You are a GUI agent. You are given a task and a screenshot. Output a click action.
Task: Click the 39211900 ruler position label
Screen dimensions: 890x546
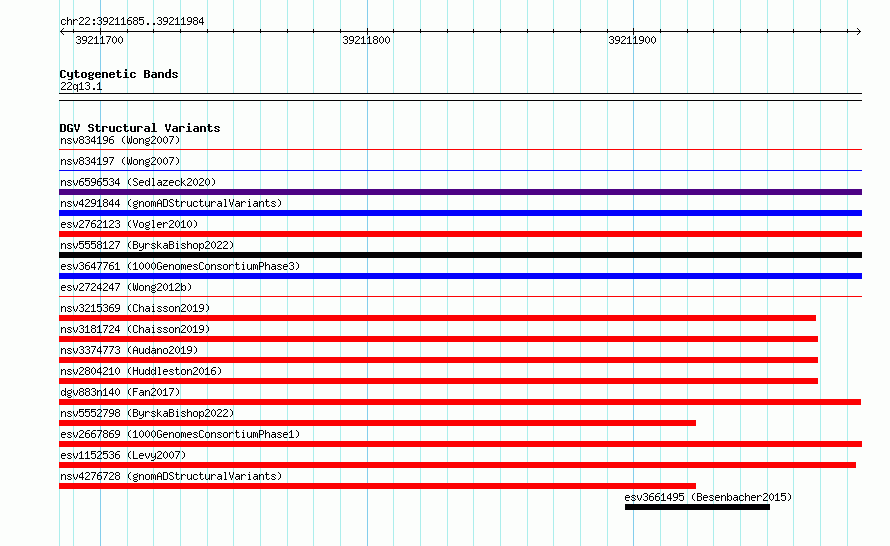pyautogui.click(x=632, y=40)
